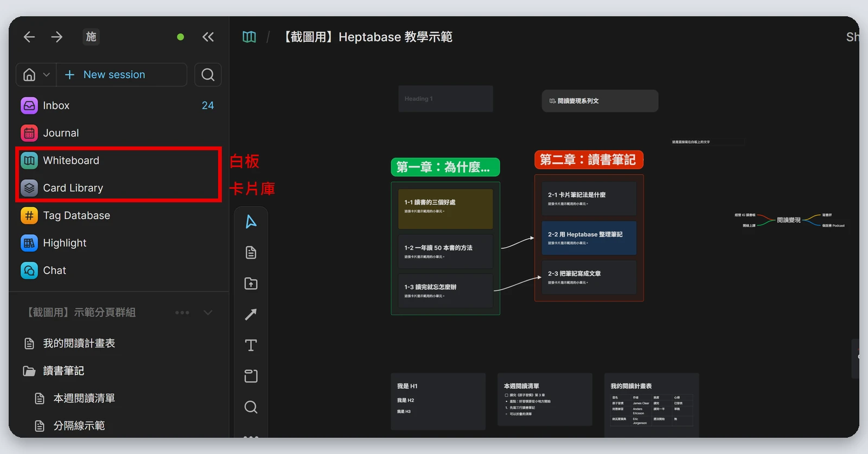Open the Home icon button
Viewport: 868px width, 454px height.
pos(29,75)
